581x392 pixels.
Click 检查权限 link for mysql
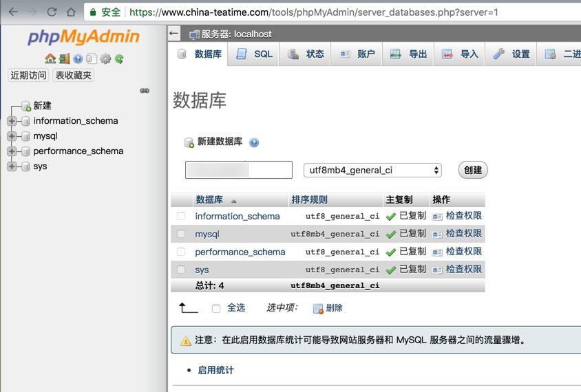pyautogui.click(x=463, y=234)
